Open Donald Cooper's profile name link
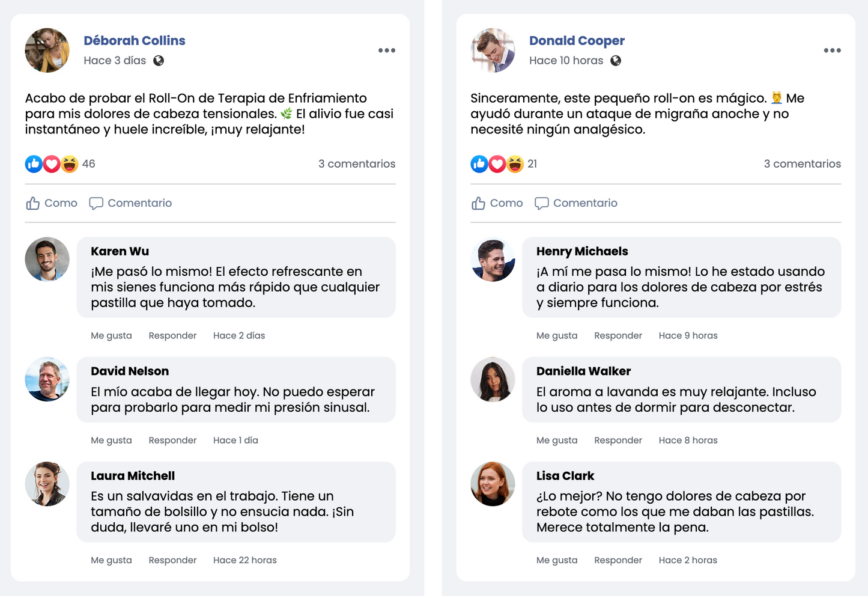The image size is (868, 598). (x=577, y=40)
